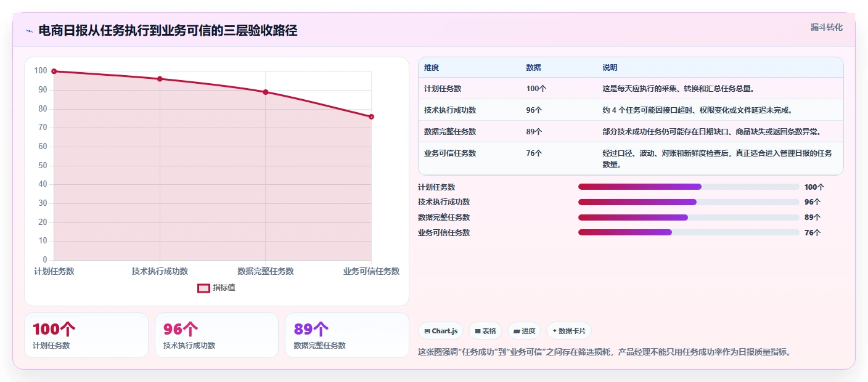The width and height of the screenshot is (868, 382).
Task: Click the chart data point for 业务可信任务数
Action: 371,116
